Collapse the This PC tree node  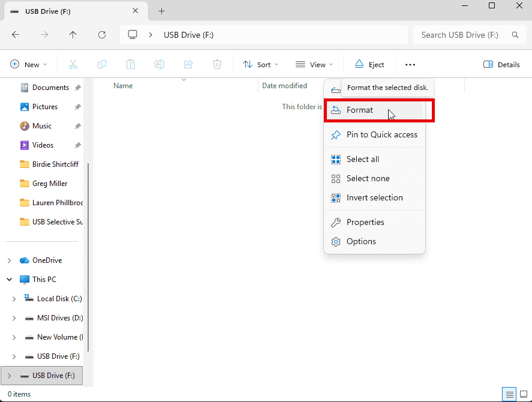tap(9, 280)
